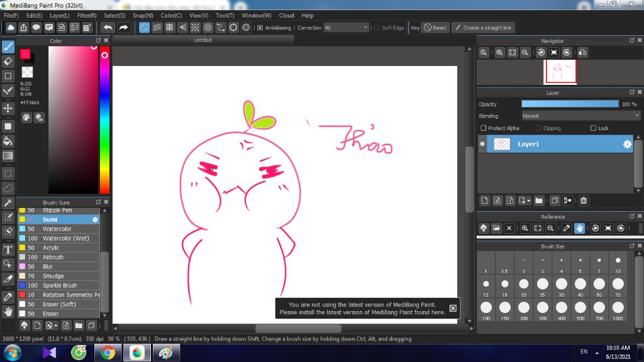Open the Filter menu
644x362 pixels.
click(x=87, y=16)
